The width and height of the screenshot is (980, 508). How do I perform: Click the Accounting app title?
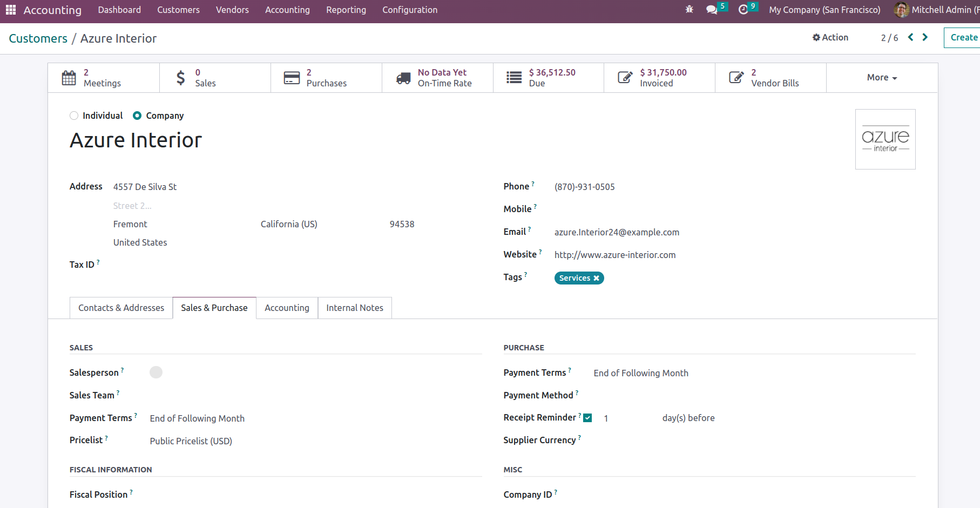pos(52,10)
